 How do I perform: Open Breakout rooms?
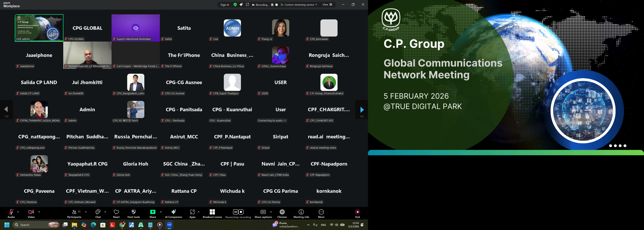tap(212, 214)
